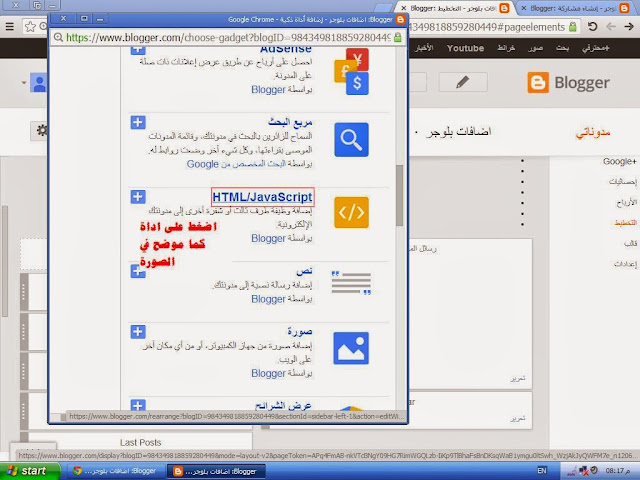
Task: Add the image gadget with its plus button
Action: (x=138, y=332)
